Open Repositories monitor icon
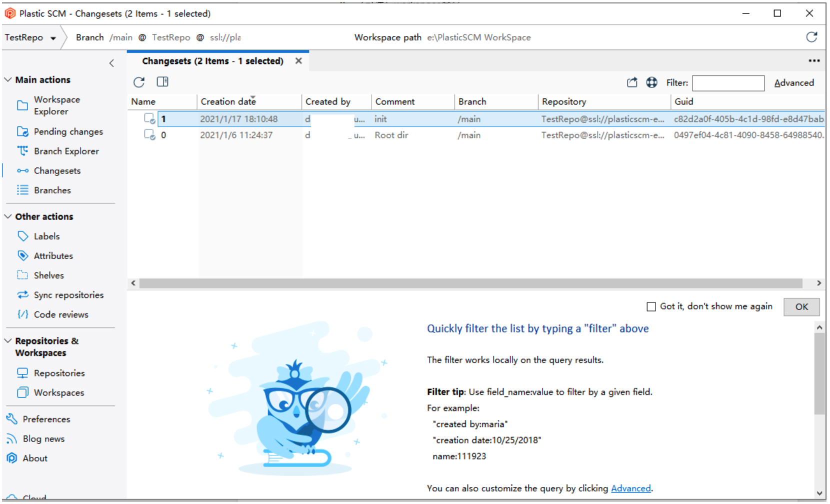This screenshot has width=830, height=504. pyautogui.click(x=22, y=373)
